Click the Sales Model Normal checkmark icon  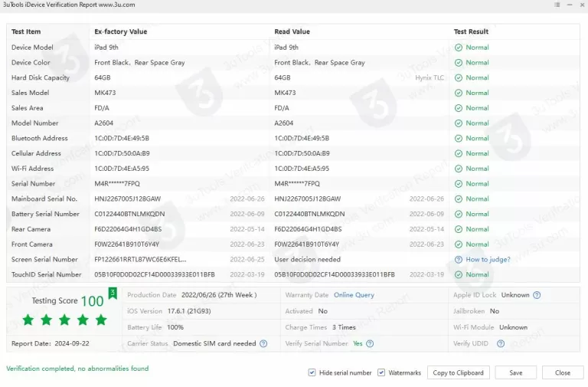click(459, 93)
